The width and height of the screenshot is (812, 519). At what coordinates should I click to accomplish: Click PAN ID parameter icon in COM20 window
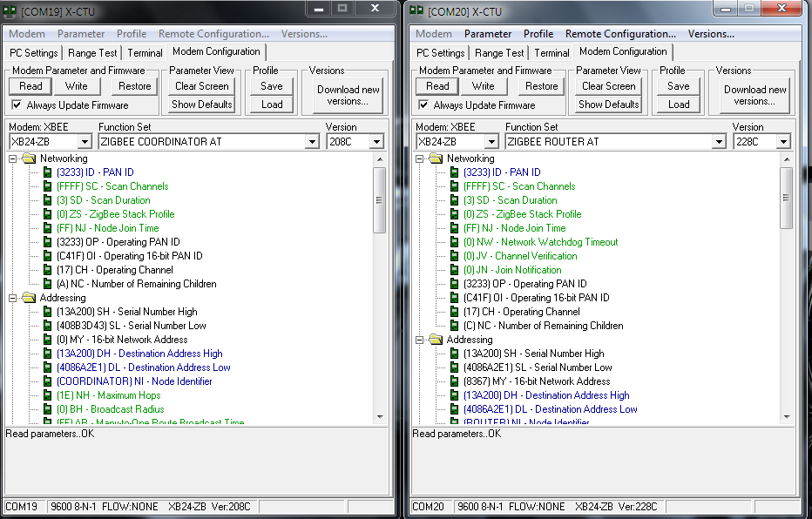click(454, 172)
